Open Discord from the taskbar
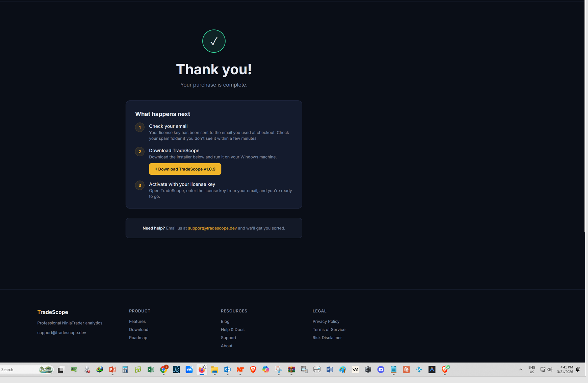 381,370
